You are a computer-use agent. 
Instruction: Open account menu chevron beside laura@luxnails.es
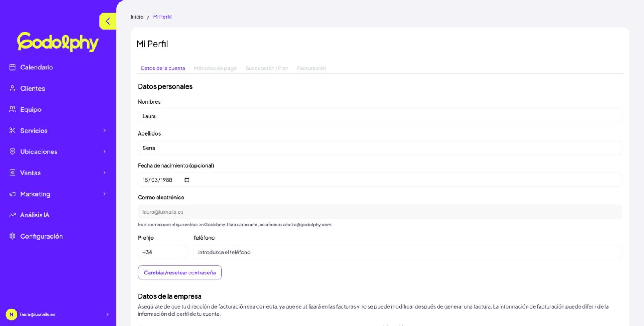point(107,314)
